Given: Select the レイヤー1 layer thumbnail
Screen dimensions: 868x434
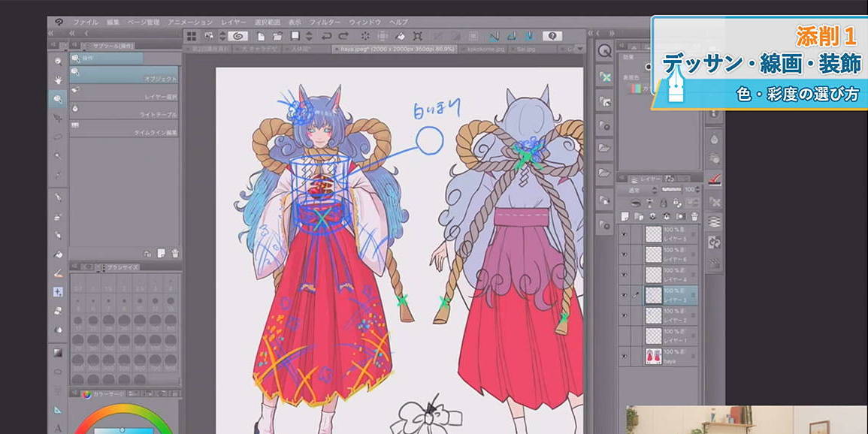Looking at the screenshot, I should coord(654,336).
